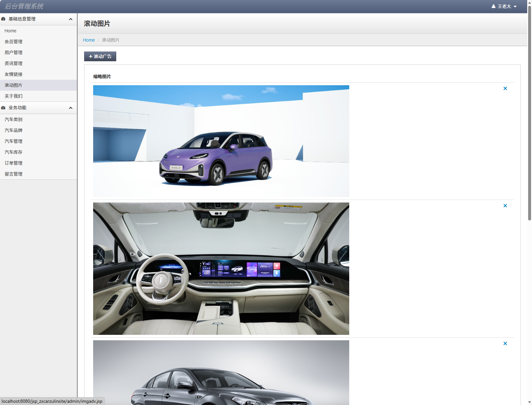Screen dimensions: 532x405
Task: Click the purple car thumbnail image
Action: coord(221,141)
